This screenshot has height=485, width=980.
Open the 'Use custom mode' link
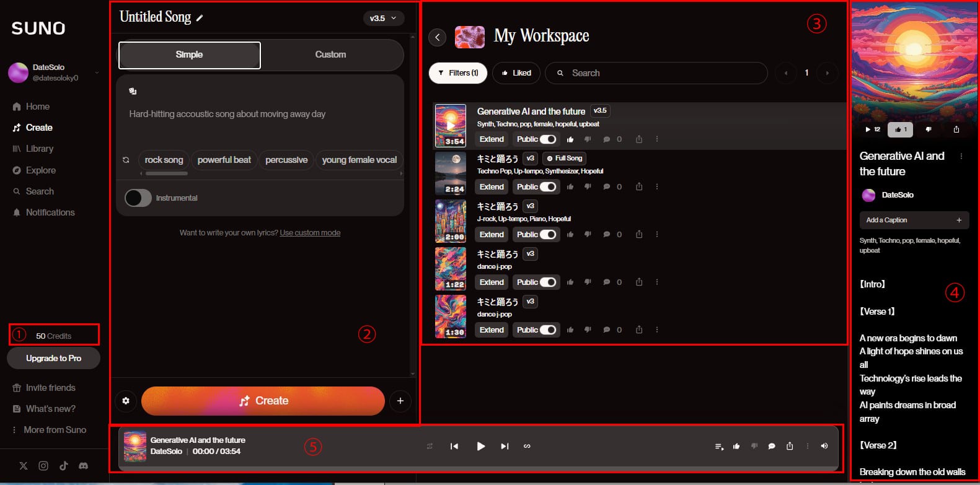[310, 233]
